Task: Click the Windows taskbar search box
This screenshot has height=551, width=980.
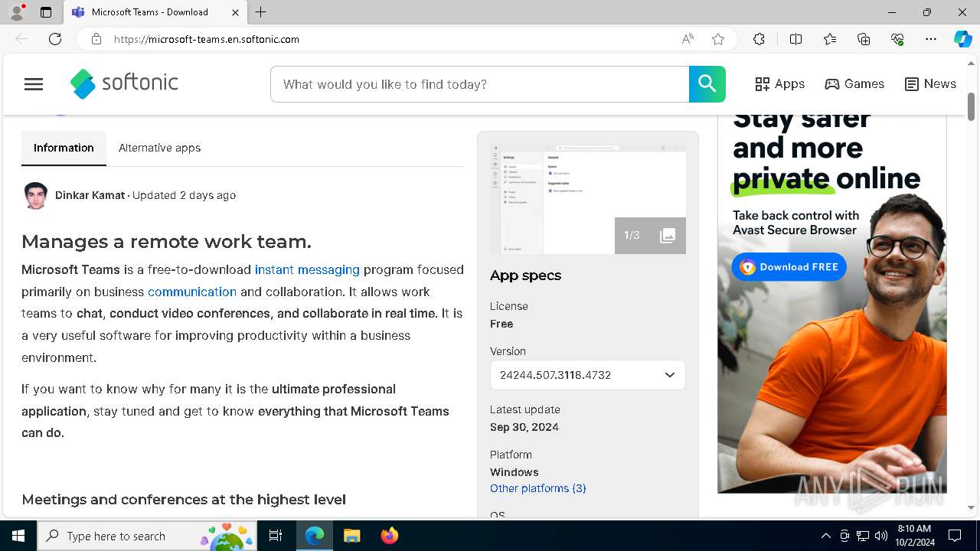Action: coord(148,536)
